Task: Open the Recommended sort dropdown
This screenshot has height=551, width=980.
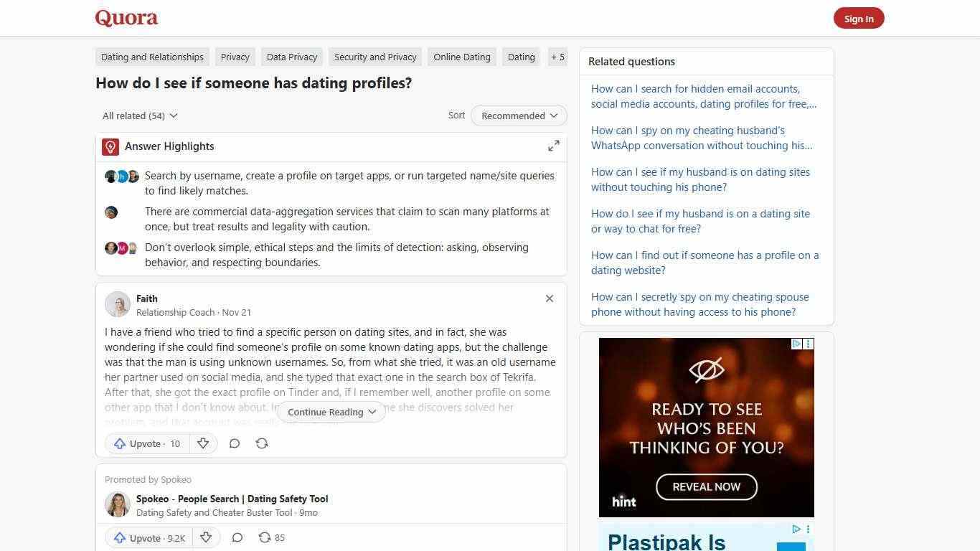Action: pos(518,116)
